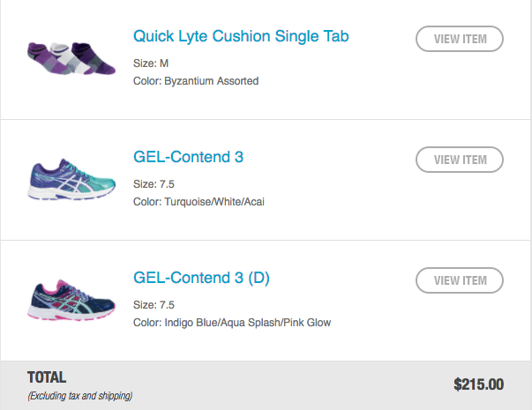Image resolution: width=532 pixels, height=410 pixels.
Task: Click the indigo blue GEL-Contend 3 (D) shoe image
Action: [x=67, y=300]
